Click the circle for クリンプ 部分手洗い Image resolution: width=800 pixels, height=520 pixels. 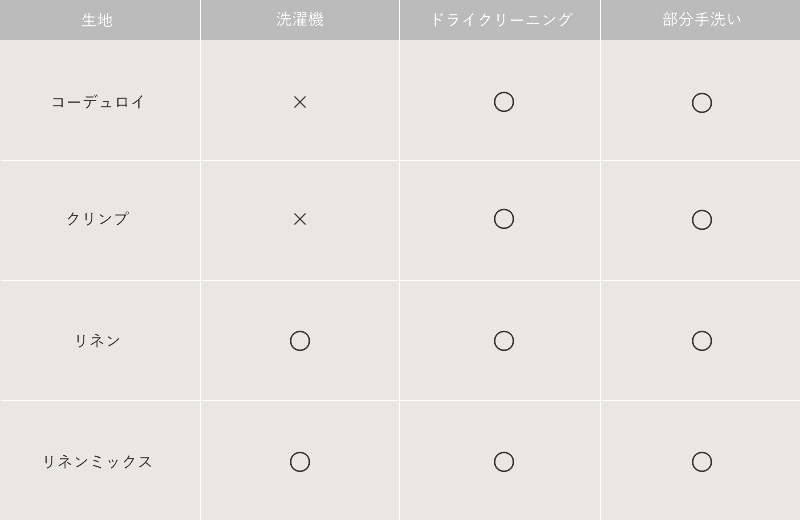tap(702, 219)
